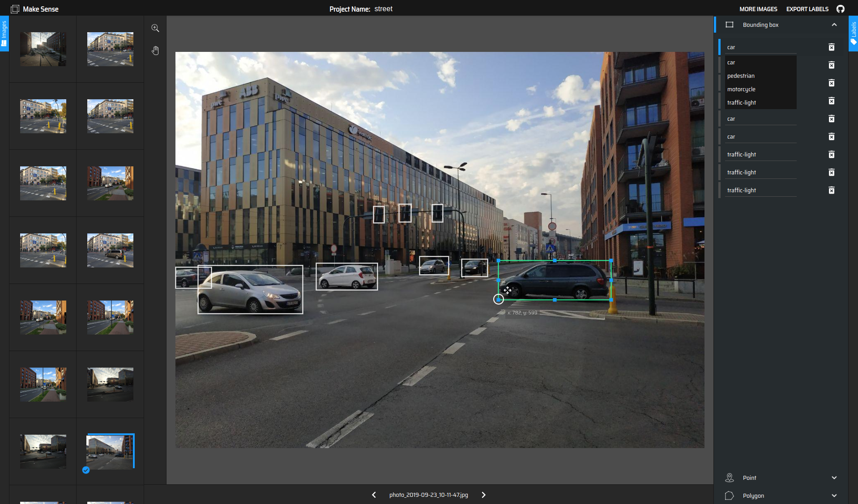858x504 pixels.
Task: Collapse the Labels side panel tab
Action: pyautogui.click(x=853, y=34)
